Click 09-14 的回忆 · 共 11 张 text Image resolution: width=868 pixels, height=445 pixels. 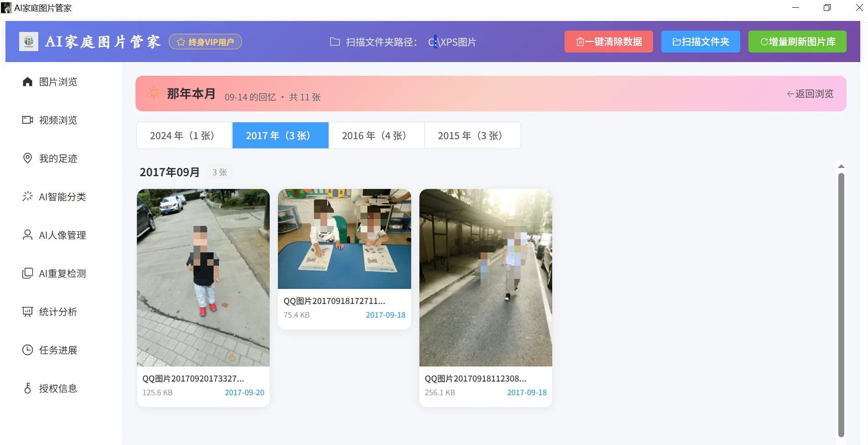click(x=272, y=97)
